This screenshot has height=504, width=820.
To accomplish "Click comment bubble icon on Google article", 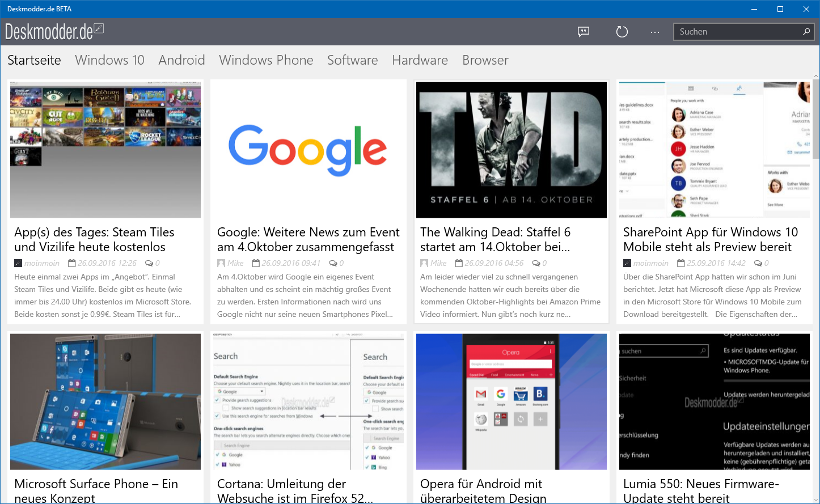I will pyautogui.click(x=333, y=263).
